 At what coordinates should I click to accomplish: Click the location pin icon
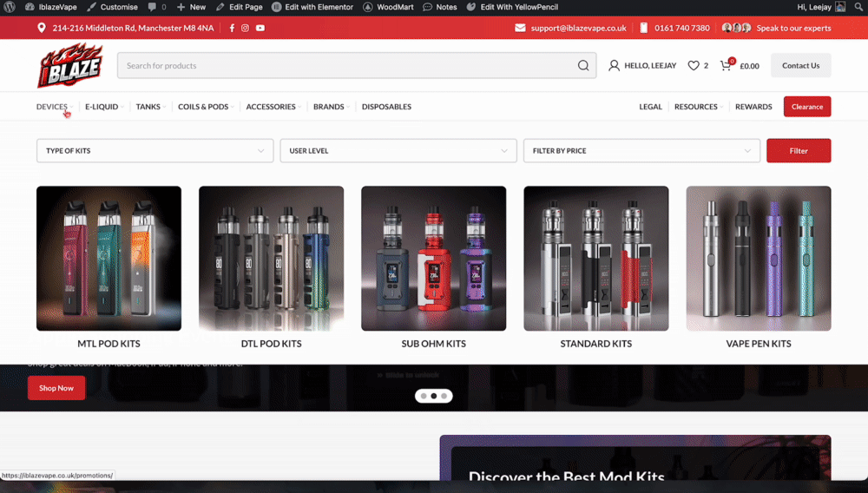(x=42, y=28)
